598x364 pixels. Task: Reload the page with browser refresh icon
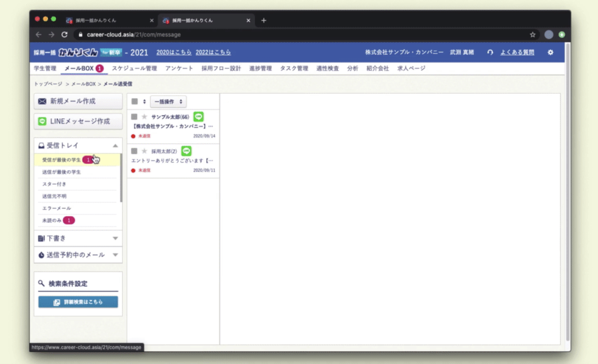65,34
